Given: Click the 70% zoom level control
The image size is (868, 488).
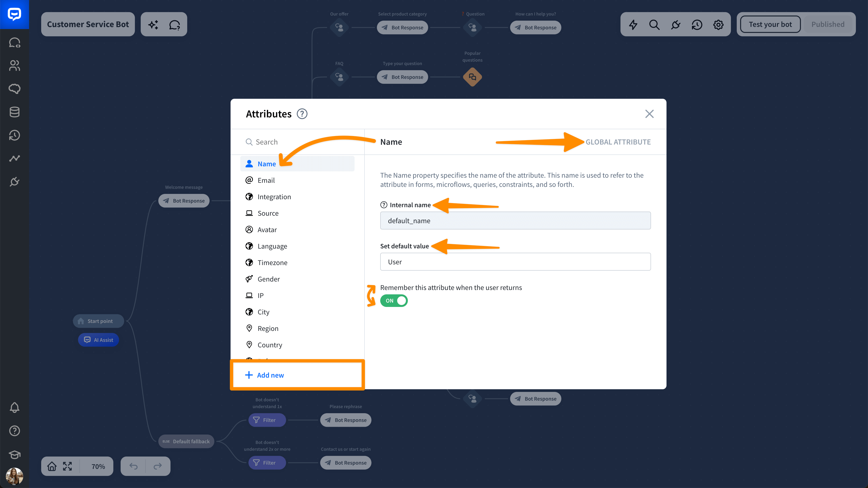Looking at the screenshot, I should (x=98, y=466).
